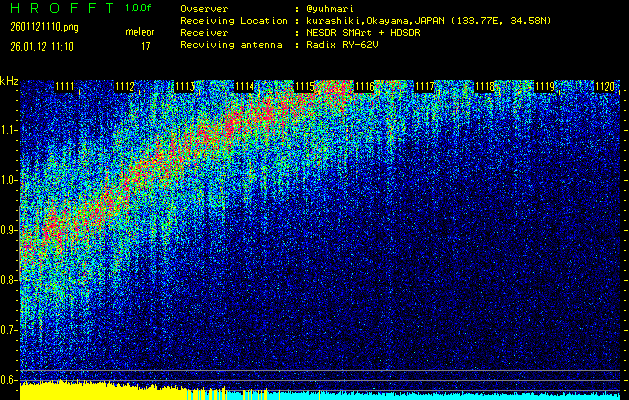Select the 1.1 kHz frequency tick

click(x=9, y=130)
